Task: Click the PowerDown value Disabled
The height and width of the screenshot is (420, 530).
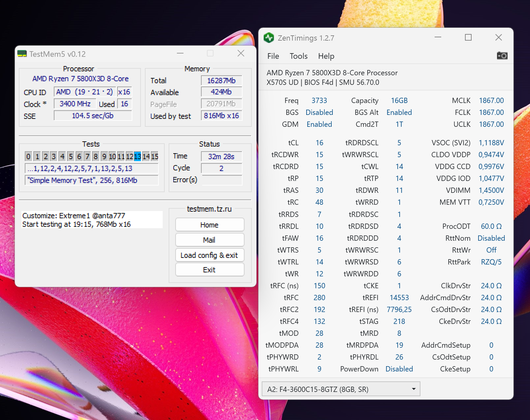Action: click(399, 369)
